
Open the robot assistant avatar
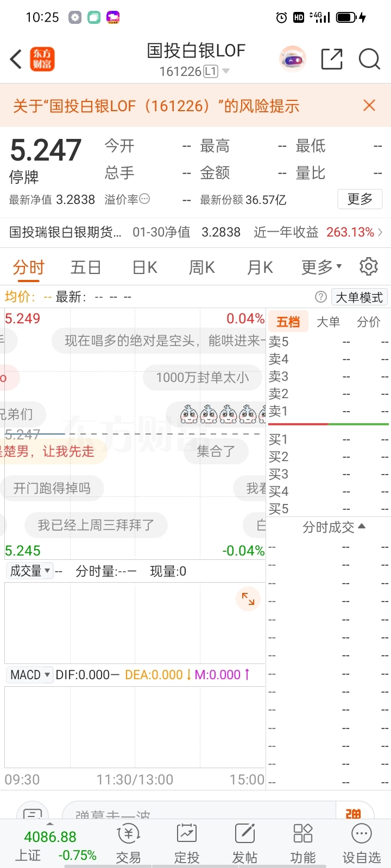(x=293, y=59)
